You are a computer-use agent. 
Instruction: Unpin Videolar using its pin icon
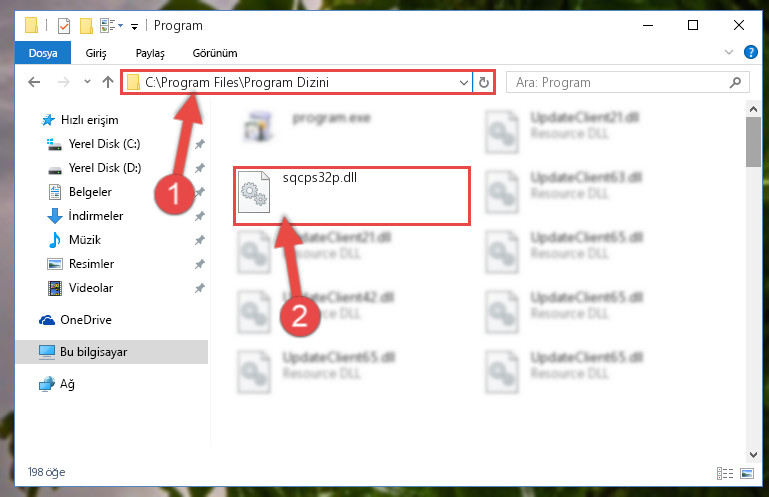(x=200, y=288)
